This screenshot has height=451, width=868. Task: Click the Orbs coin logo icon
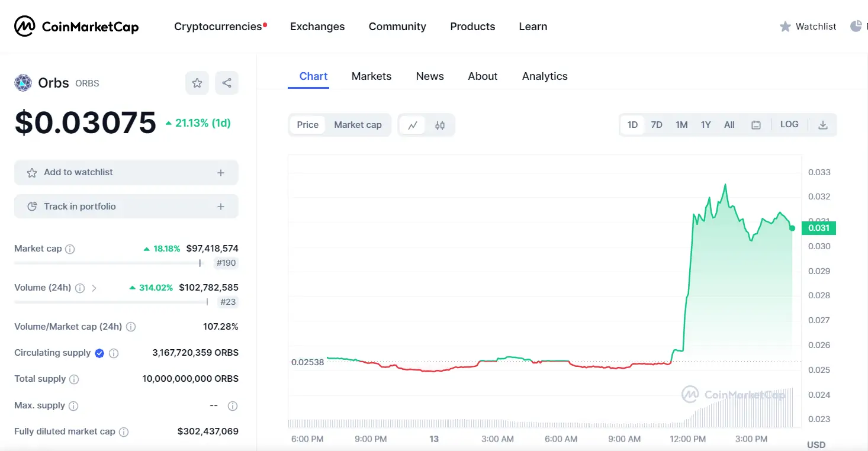[23, 83]
